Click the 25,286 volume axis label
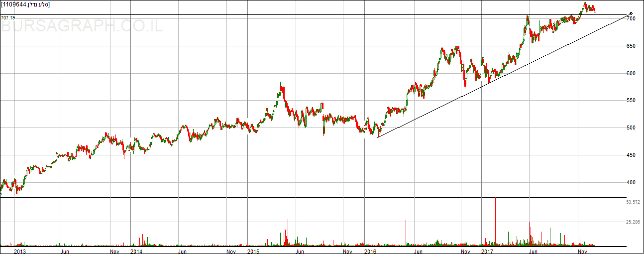 tap(633, 222)
